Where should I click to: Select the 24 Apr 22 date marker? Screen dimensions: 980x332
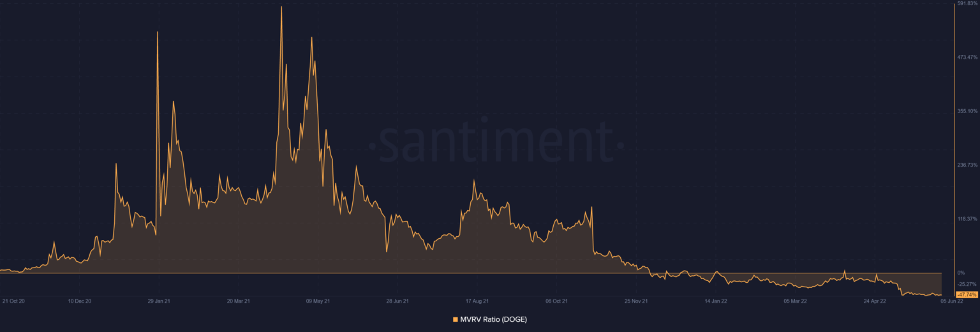pyautogui.click(x=874, y=300)
